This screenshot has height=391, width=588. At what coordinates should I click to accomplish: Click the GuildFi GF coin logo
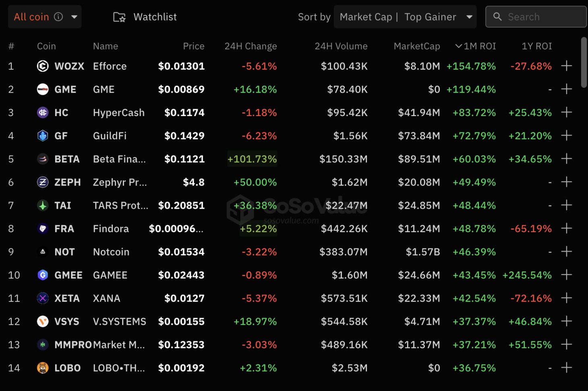[x=43, y=136]
